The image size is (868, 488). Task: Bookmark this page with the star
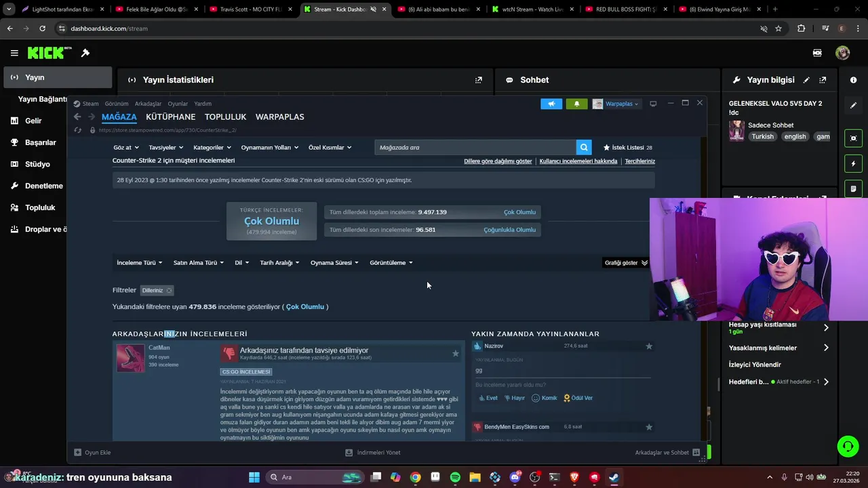click(x=778, y=28)
